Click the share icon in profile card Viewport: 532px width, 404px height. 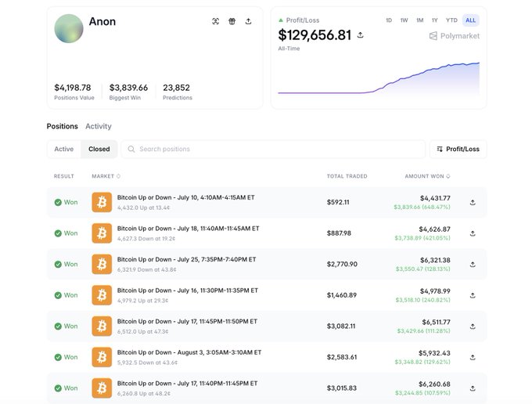pyautogui.click(x=248, y=21)
